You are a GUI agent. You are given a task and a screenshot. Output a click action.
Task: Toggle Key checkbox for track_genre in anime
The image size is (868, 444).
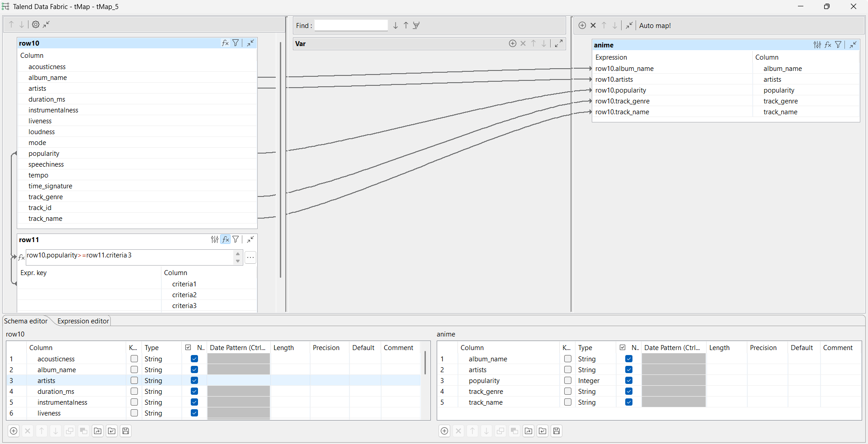pyautogui.click(x=568, y=391)
